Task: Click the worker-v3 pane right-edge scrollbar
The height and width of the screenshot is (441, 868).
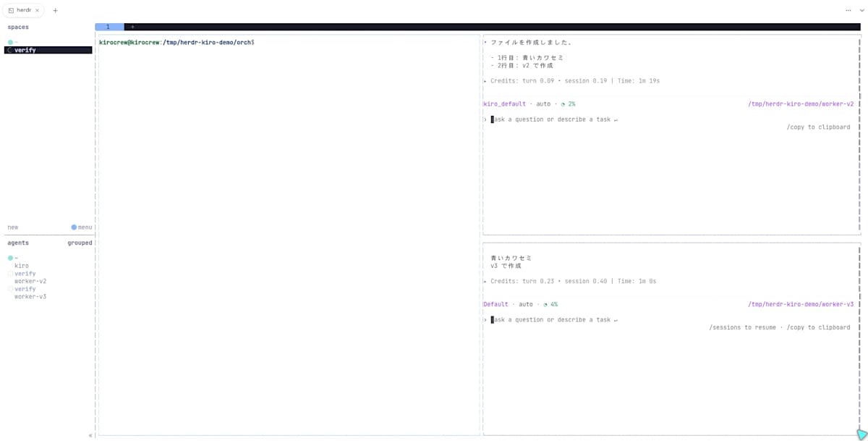Action: (x=859, y=339)
